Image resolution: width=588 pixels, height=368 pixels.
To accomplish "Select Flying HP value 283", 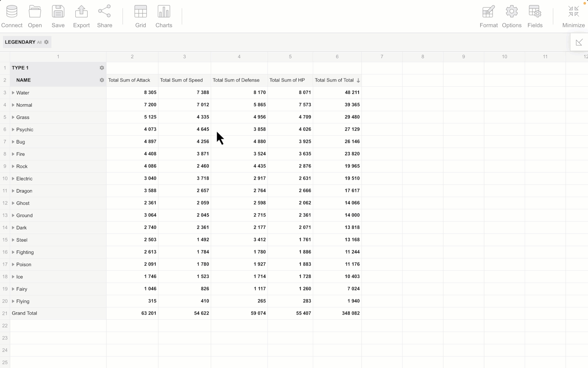I will (x=290, y=301).
